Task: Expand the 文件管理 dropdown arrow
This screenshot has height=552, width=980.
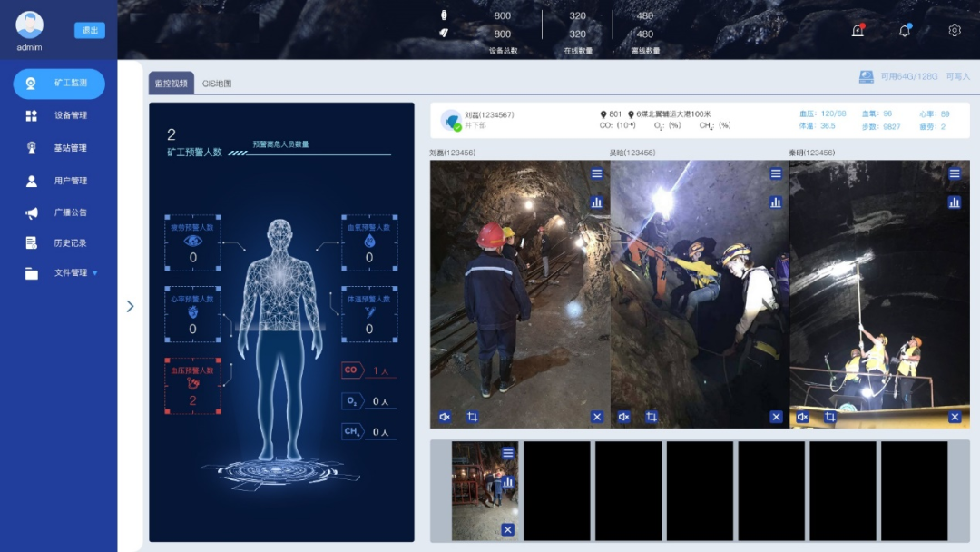Action: (94, 273)
